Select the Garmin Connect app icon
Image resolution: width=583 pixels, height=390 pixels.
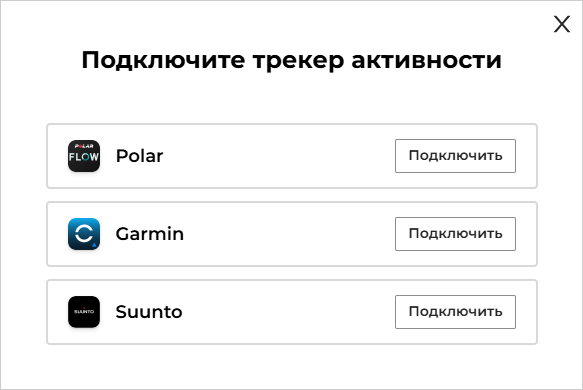click(84, 234)
